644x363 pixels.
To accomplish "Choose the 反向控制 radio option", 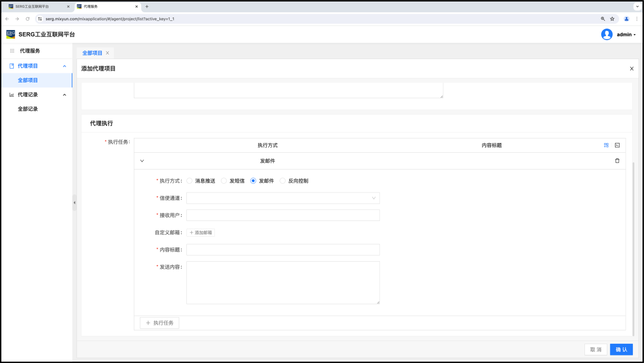I will 283,181.
